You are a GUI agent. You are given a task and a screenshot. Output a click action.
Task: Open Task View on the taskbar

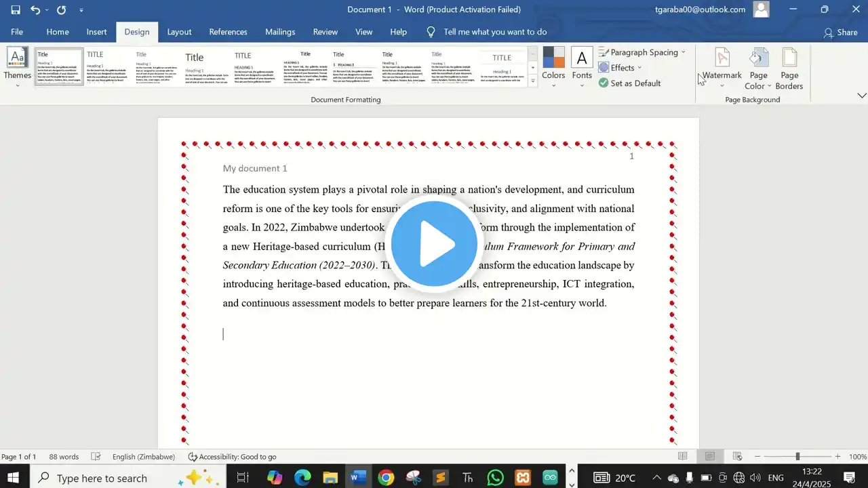pyautogui.click(x=243, y=478)
